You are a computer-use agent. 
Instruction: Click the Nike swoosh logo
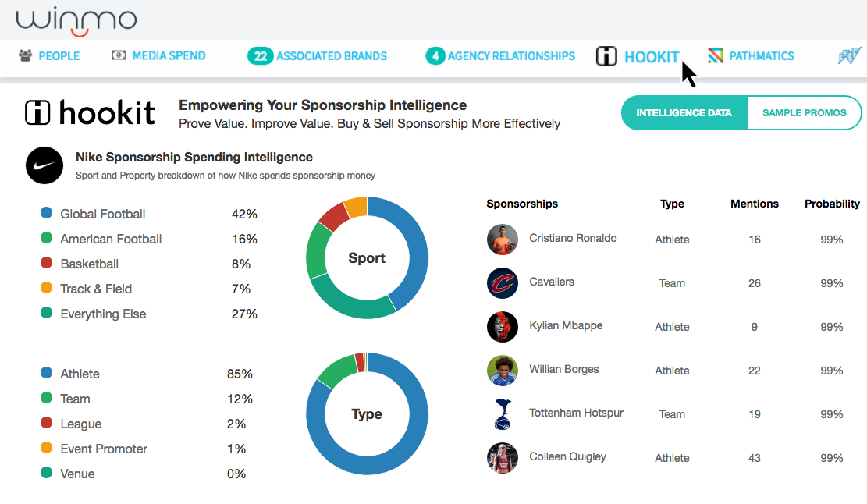tap(44, 165)
